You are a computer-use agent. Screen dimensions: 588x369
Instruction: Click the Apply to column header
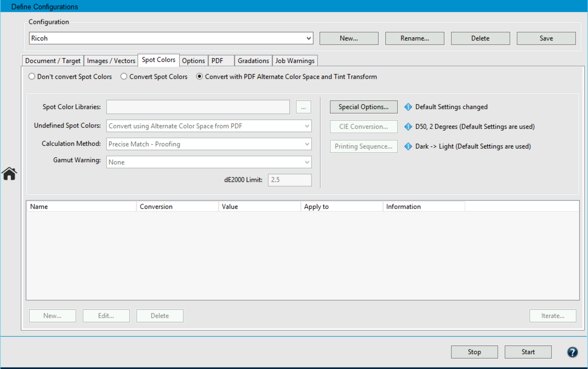tap(342, 207)
